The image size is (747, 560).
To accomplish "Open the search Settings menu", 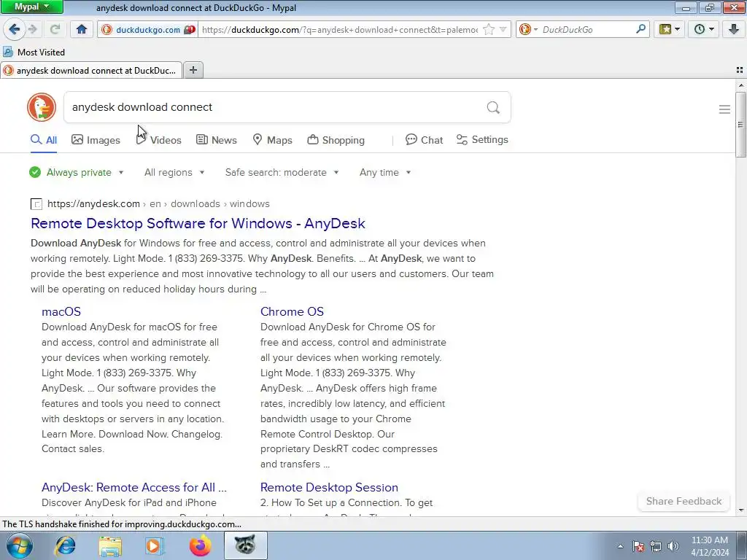I will click(482, 139).
